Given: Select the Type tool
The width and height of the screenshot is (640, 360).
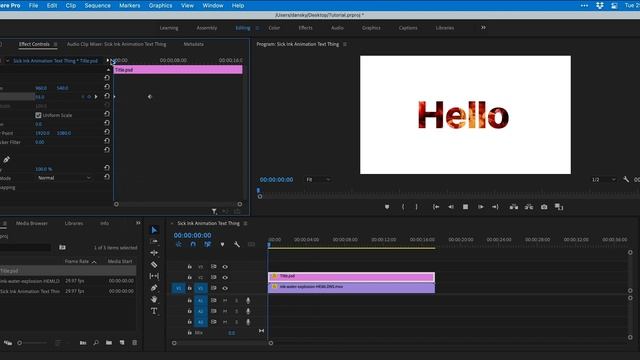Looking at the screenshot, I should coord(154,311).
